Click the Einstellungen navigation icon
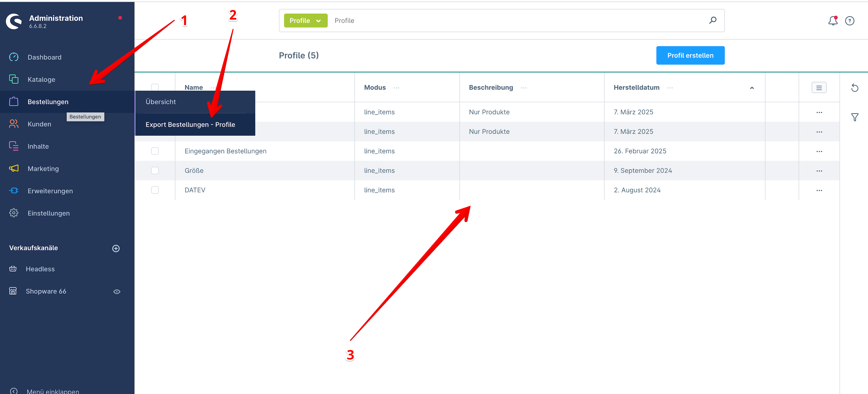The image size is (868, 394). click(14, 213)
